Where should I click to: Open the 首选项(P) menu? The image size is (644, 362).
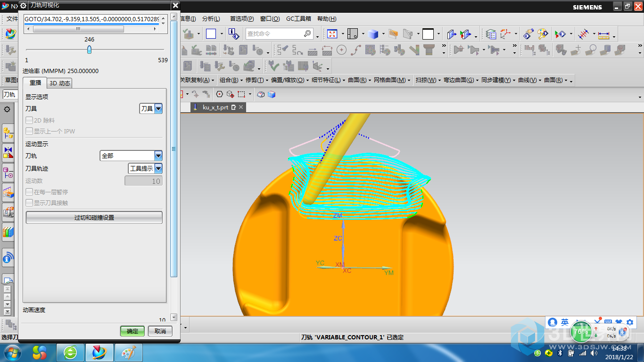[x=242, y=19]
